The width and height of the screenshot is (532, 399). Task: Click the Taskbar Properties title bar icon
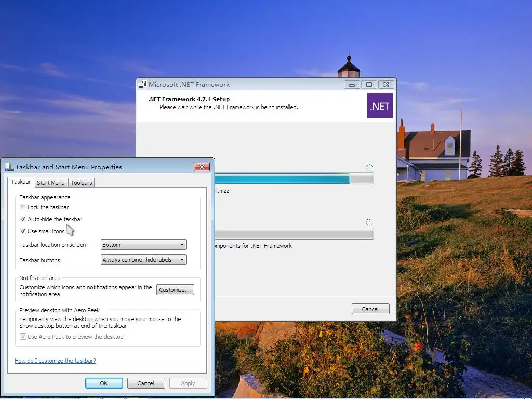[9, 167]
